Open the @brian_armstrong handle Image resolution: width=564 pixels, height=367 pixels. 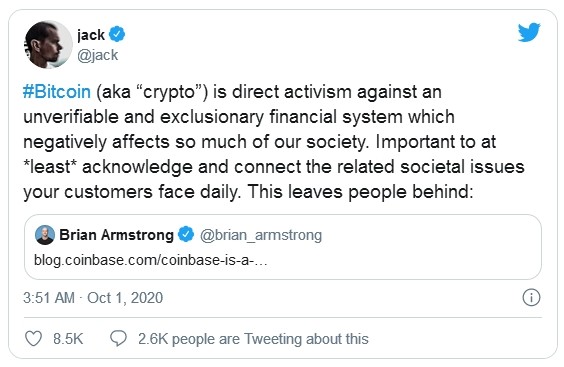point(261,235)
